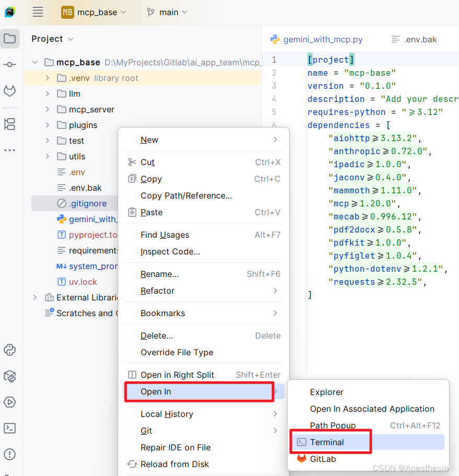Open the Bookmarks submenu
The height and width of the screenshot is (476, 459).
(203, 313)
